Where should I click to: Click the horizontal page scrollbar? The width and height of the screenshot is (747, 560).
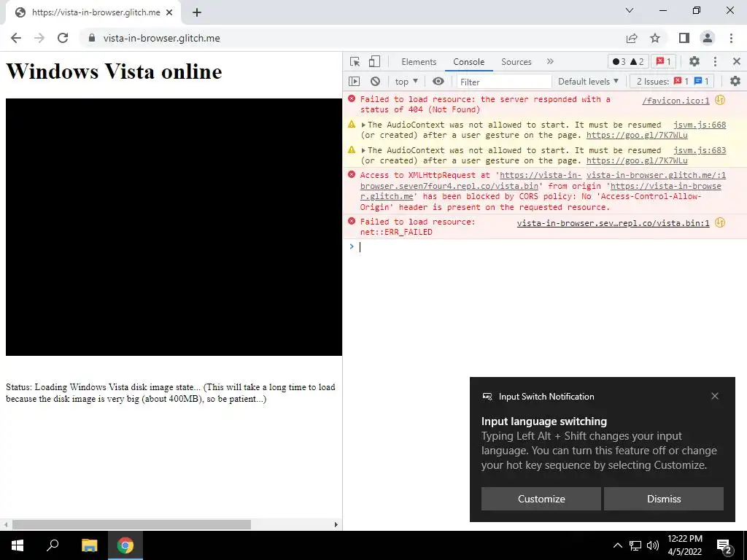click(x=131, y=524)
